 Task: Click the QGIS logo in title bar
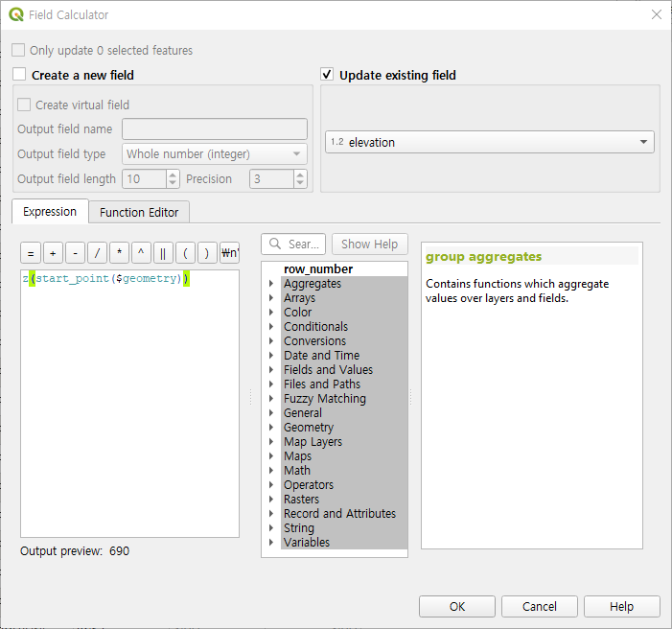tap(16, 14)
